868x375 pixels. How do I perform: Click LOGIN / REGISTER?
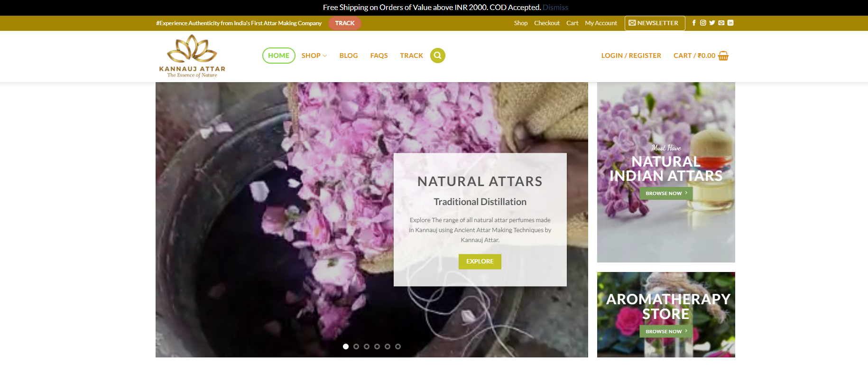[631, 56]
